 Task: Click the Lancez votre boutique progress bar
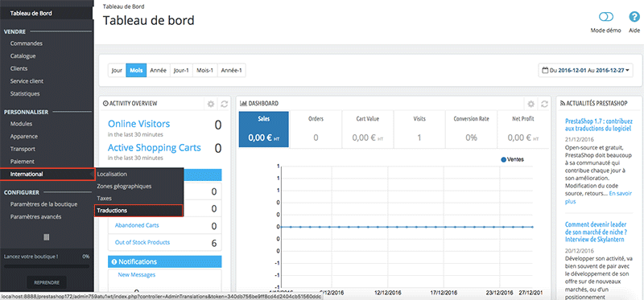click(x=47, y=266)
